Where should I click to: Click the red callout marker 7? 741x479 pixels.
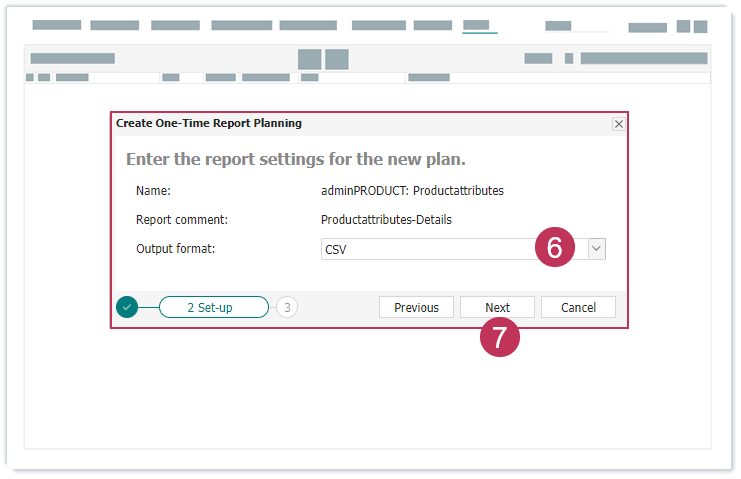tap(500, 336)
